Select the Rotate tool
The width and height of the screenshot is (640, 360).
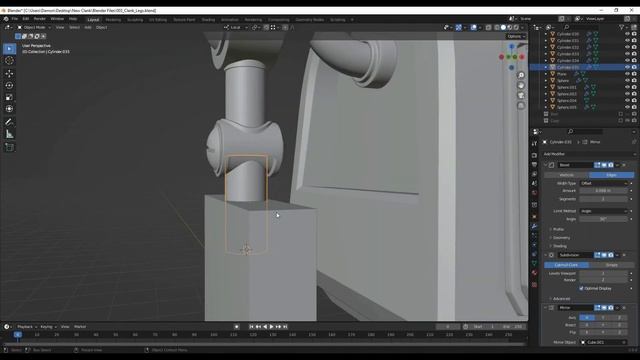tap(9, 85)
